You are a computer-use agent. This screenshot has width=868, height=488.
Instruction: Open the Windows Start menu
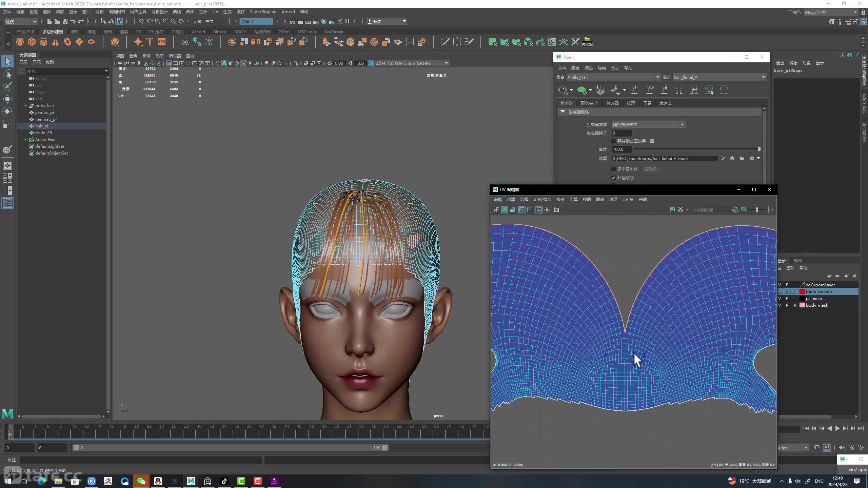(x=8, y=481)
